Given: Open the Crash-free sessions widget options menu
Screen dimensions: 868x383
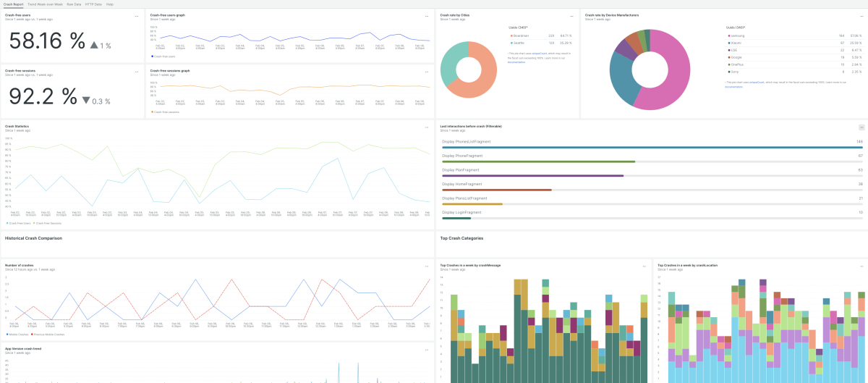Looking at the screenshot, I should pyautogui.click(x=137, y=72).
